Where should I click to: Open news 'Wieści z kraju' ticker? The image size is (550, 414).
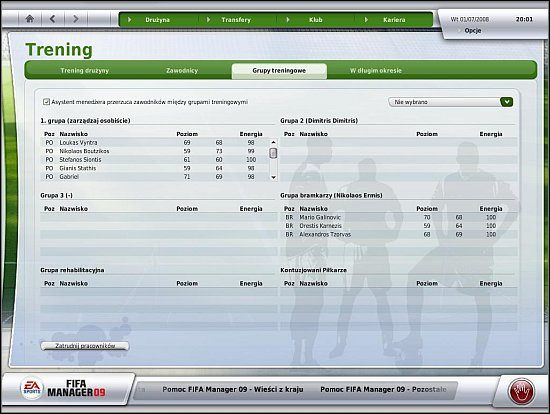(x=233, y=389)
